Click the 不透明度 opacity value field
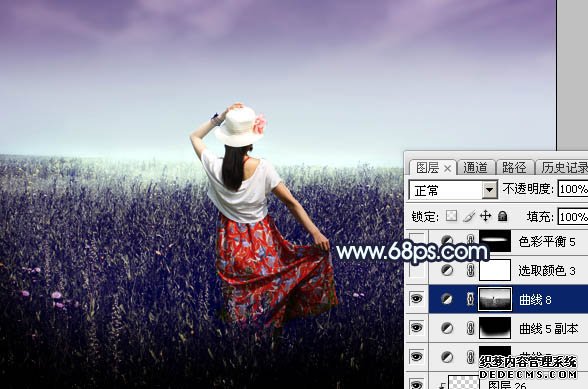The width and height of the screenshot is (588, 389). click(573, 189)
